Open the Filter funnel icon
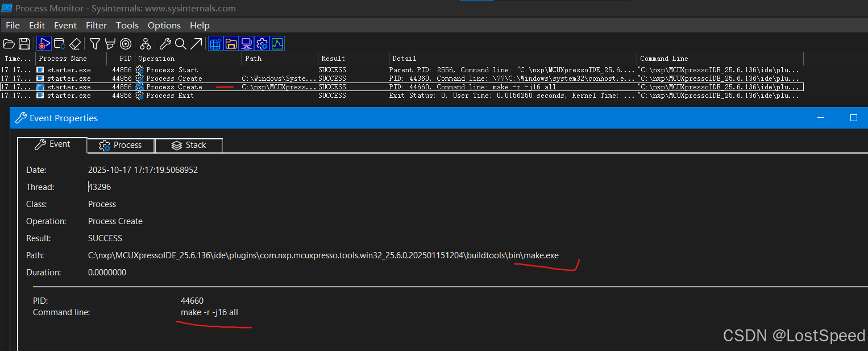Viewport: 868px width, 351px height. click(95, 44)
